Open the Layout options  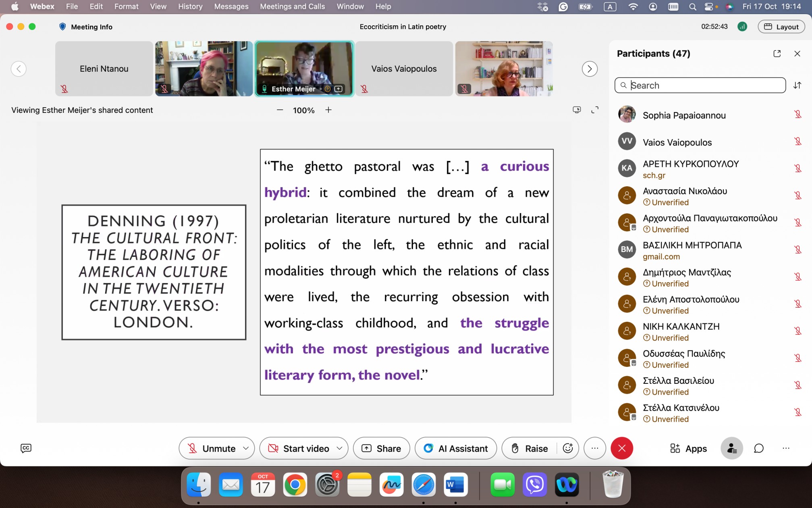[781, 27]
